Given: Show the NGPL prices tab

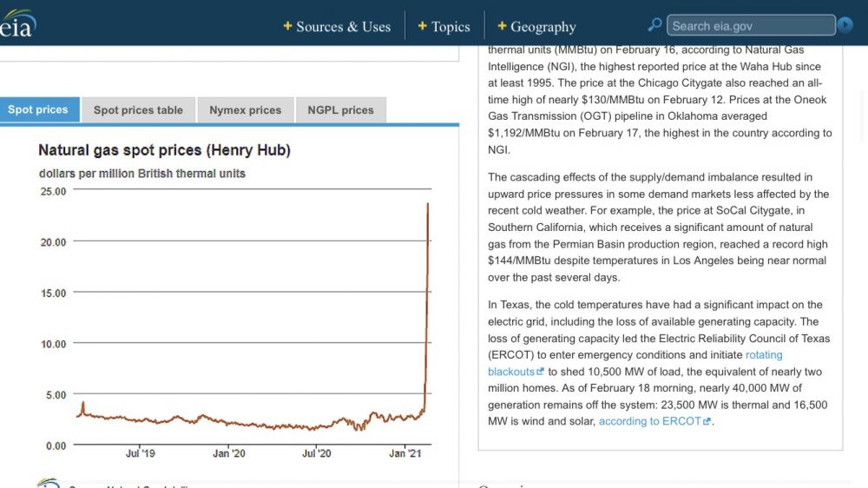Looking at the screenshot, I should pyautogui.click(x=340, y=110).
